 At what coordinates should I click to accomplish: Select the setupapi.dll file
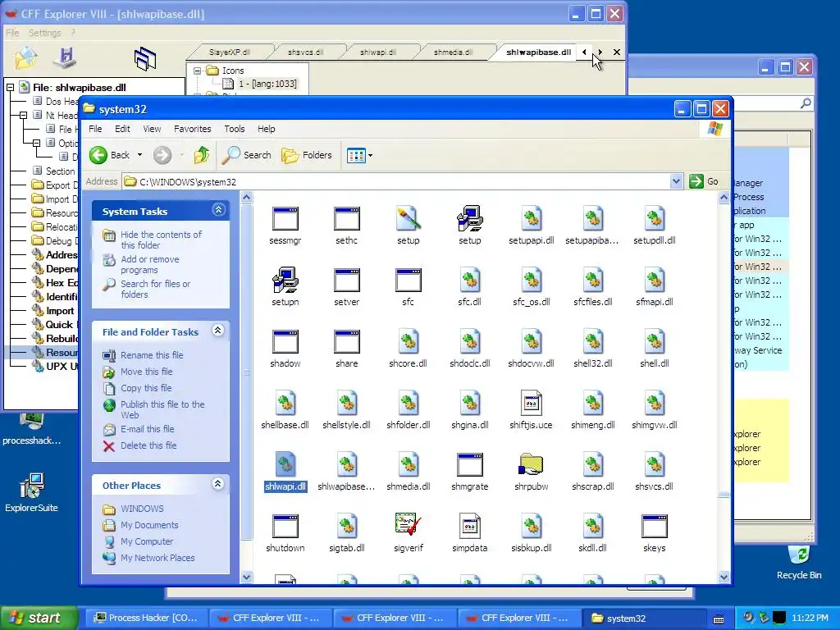click(532, 225)
